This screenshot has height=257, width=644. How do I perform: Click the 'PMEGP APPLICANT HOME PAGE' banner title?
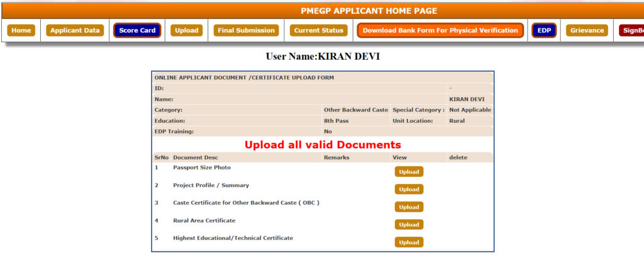369,11
